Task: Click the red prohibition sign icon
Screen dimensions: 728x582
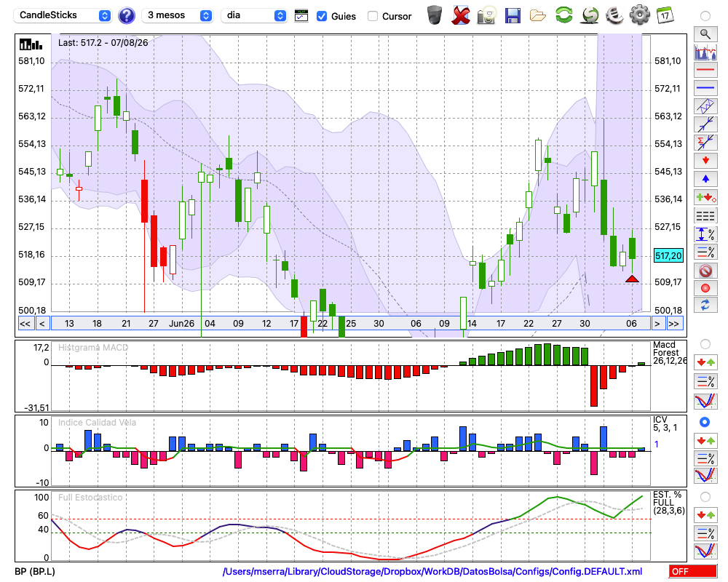Action: pyautogui.click(x=705, y=270)
